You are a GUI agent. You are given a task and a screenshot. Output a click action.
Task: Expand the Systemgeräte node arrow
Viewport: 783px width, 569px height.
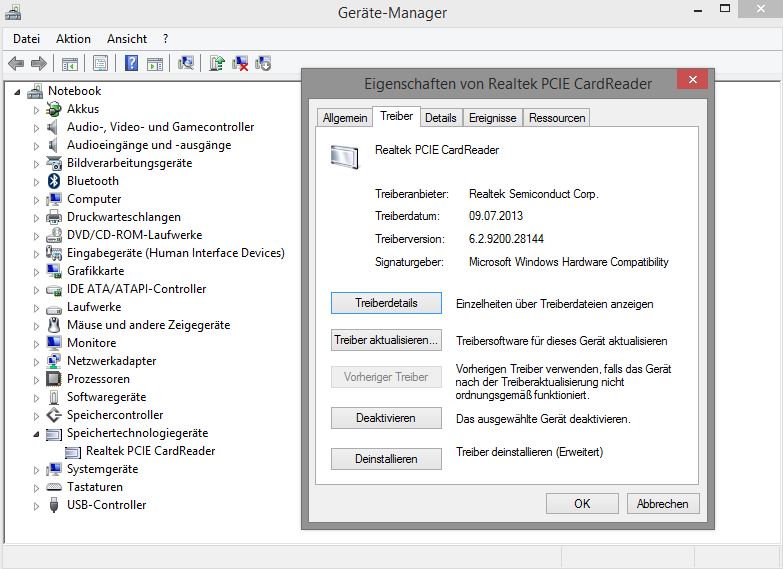tap(36, 470)
